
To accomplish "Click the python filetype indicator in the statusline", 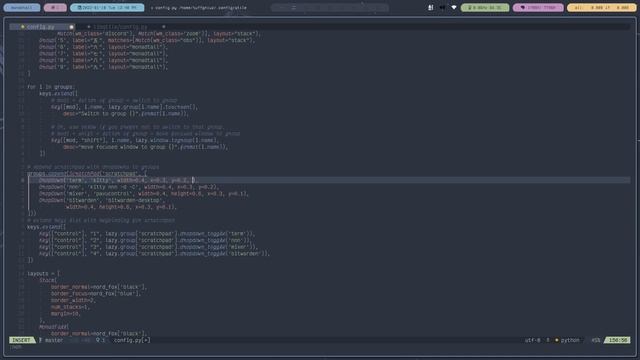I will (x=567, y=340).
